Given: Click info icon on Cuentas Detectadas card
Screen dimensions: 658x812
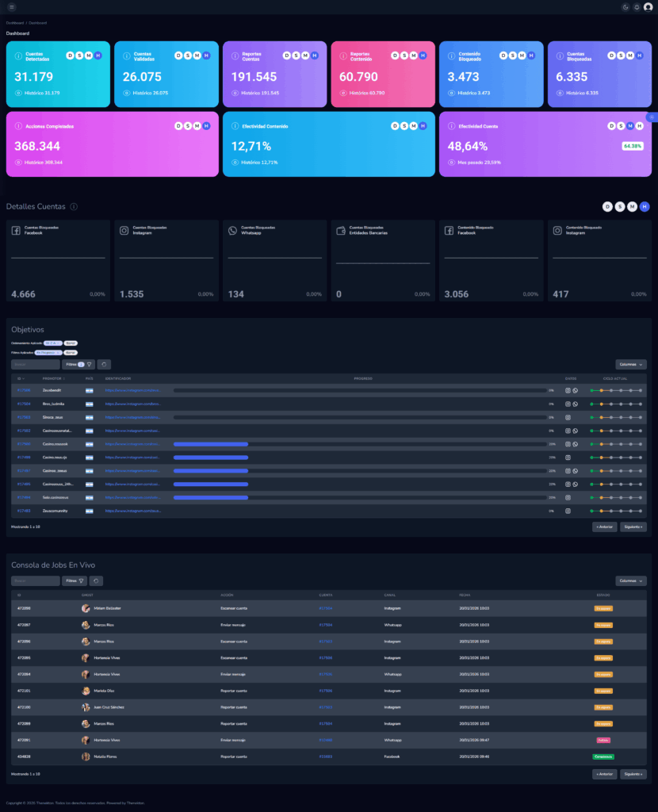Looking at the screenshot, I should pyautogui.click(x=18, y=56).
